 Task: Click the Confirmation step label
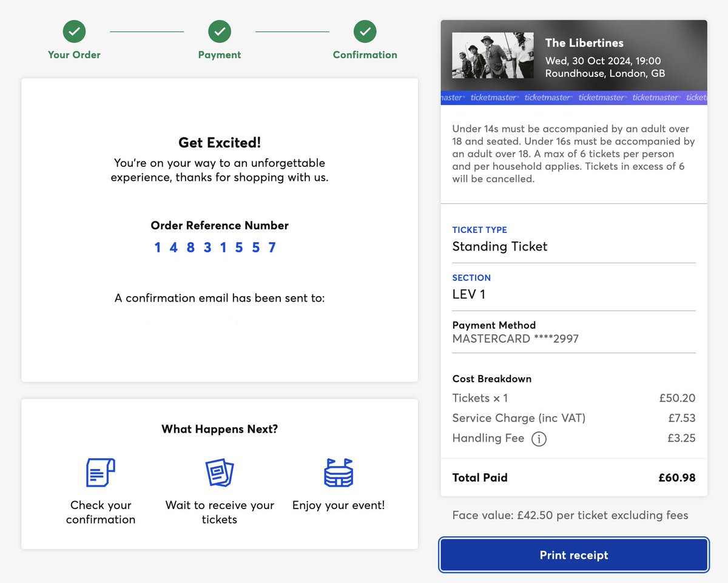(x=365, y=55)
